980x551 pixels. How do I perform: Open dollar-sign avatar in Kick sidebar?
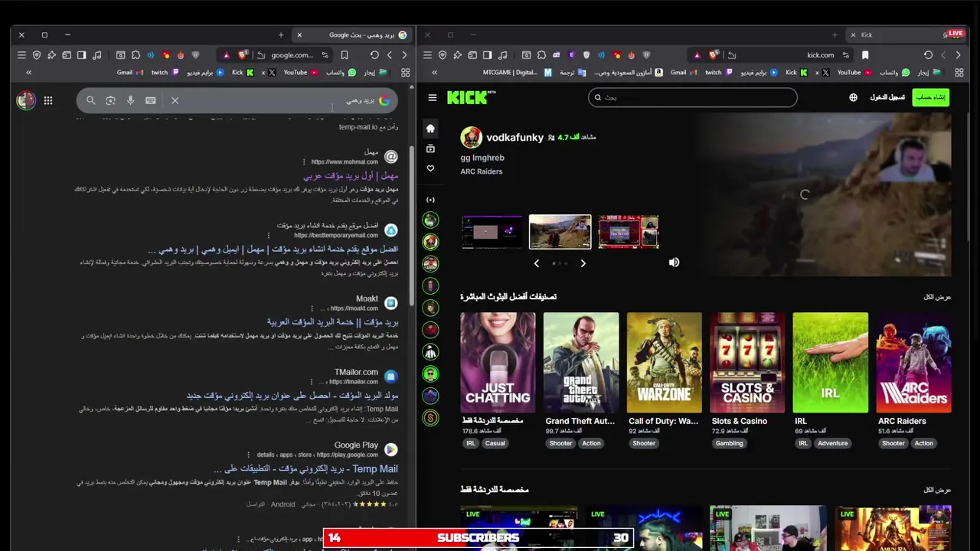pyautogui.click(x=430, y=418)
